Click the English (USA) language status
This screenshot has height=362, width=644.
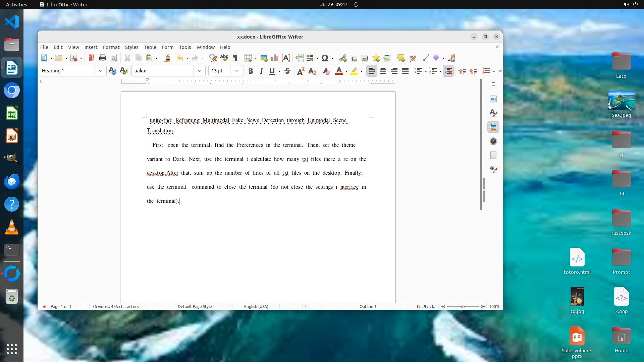[x=256, y=306]
